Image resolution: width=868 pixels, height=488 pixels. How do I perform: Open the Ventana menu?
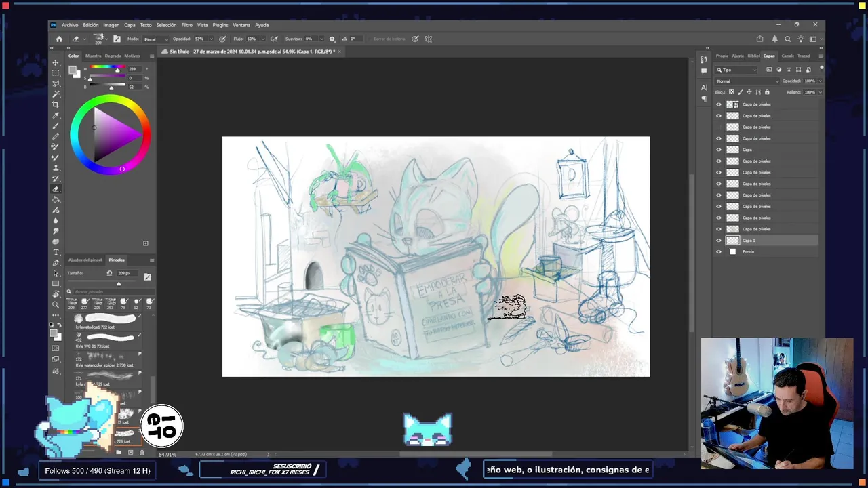pyautogui.click(x=241, y=25)
